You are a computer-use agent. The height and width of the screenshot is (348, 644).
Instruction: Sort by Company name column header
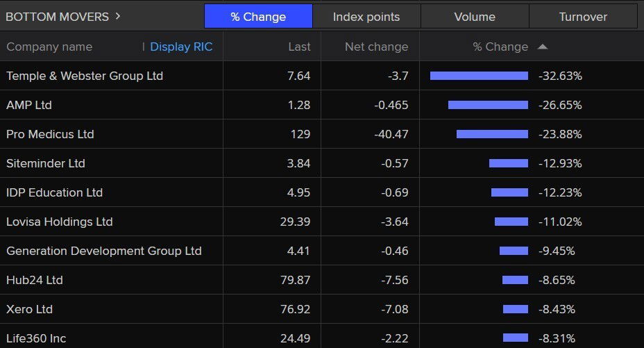pos(49,47)
